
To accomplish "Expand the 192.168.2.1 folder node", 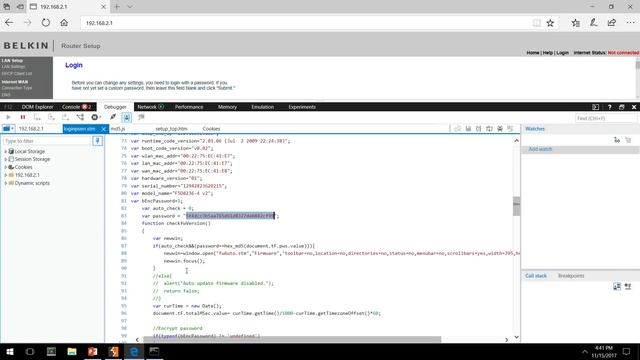I will [x=5, y=175].
